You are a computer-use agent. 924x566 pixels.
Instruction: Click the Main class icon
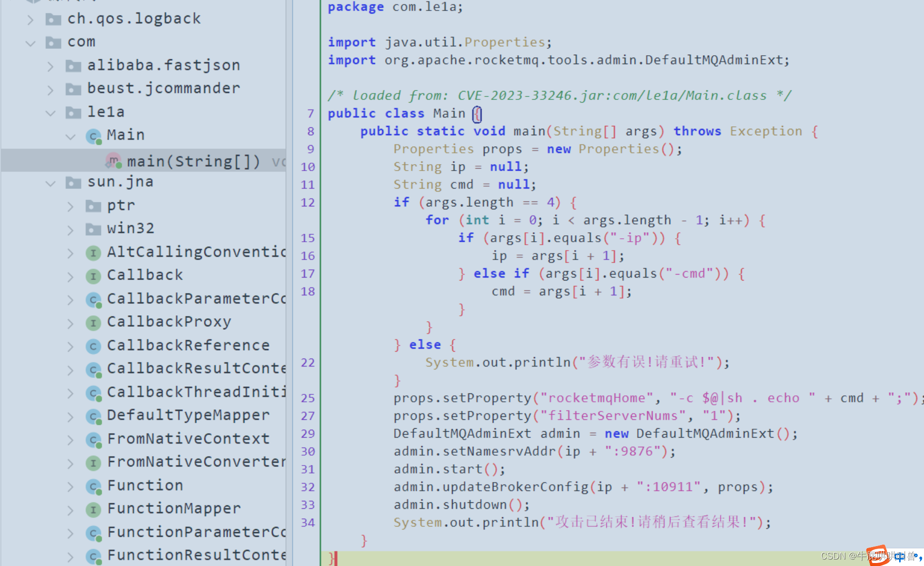click(93, 137)
